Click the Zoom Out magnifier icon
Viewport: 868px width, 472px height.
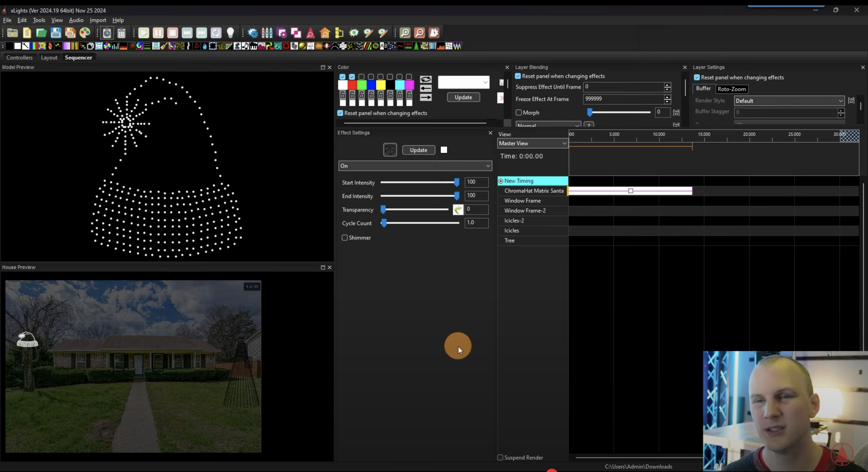pyautogui.click(x=419, y=33)
